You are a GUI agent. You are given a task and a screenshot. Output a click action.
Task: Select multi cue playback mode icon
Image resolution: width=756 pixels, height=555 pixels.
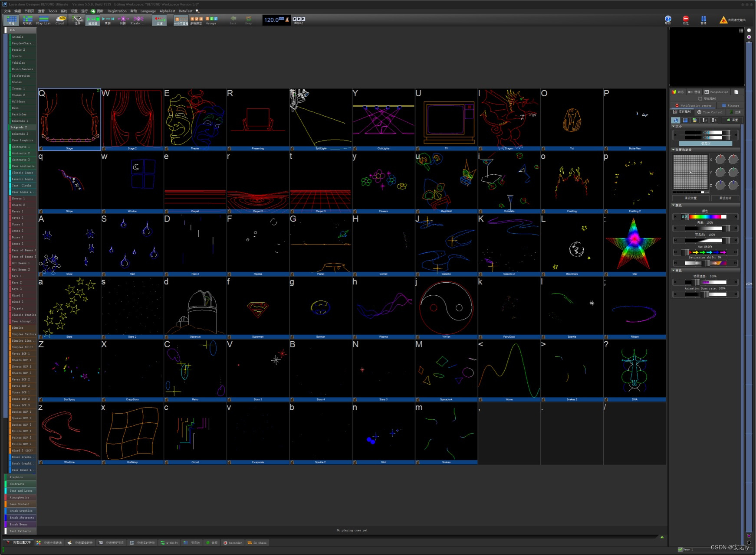(196, 20)
